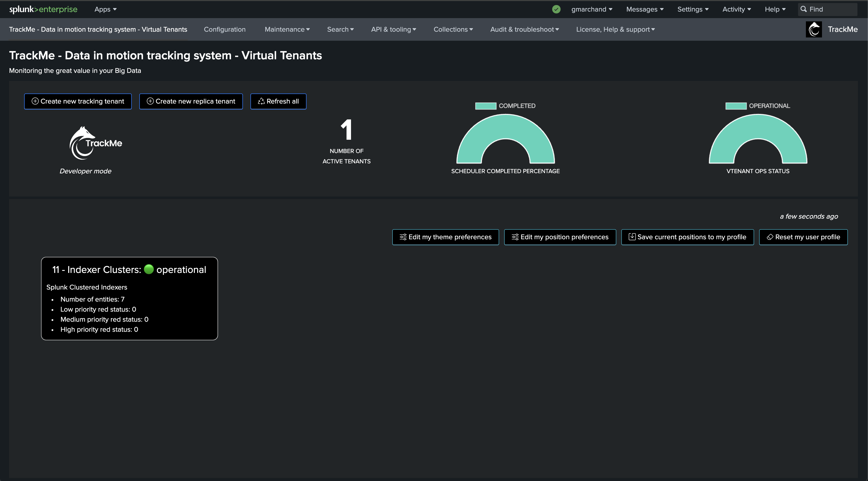Open the Virtual Tenants nav item
Screen dimensions: 868x481
[98, 29]
